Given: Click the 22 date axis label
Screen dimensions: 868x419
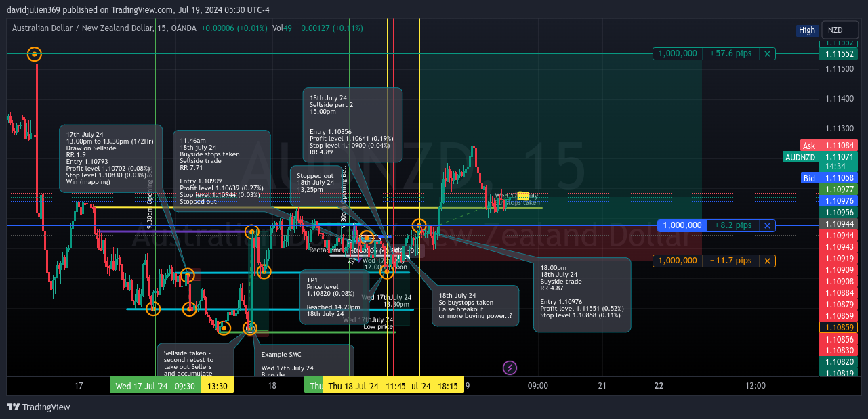Looking at the screenshot, I should [659, 386].
